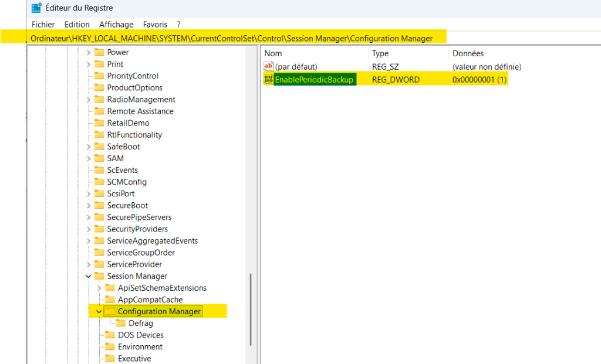Click the Configuration Manager folder icon
This screenshot has width=601, height=364.
tap(109, 311)
